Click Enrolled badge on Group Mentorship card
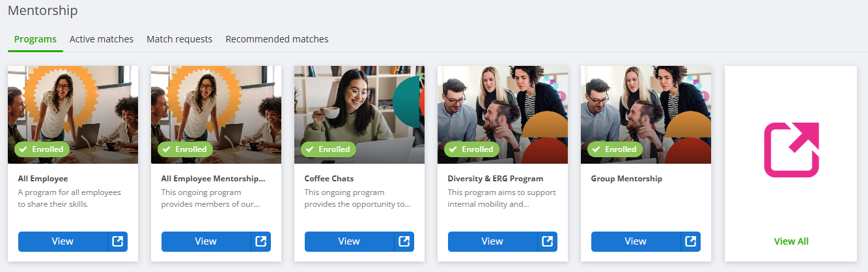The height and width of the screenshot is (272, 868). click(x=615, y=149)
